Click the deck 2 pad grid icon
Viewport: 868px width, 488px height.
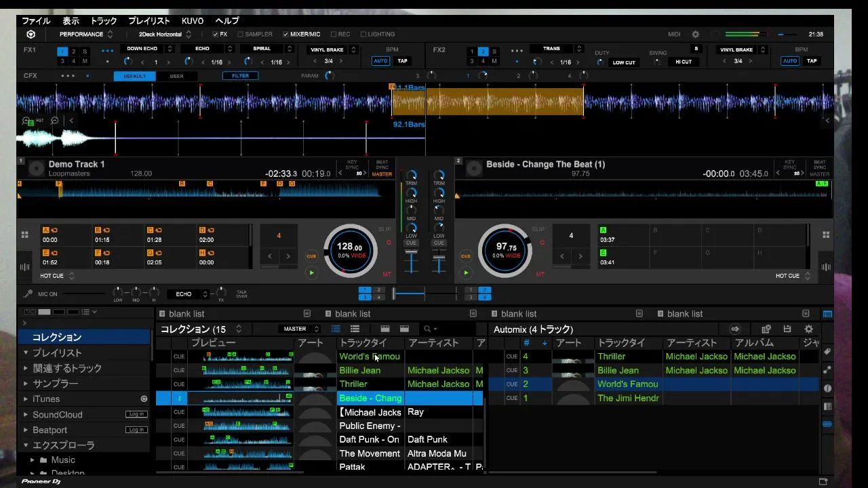[826, 235]
